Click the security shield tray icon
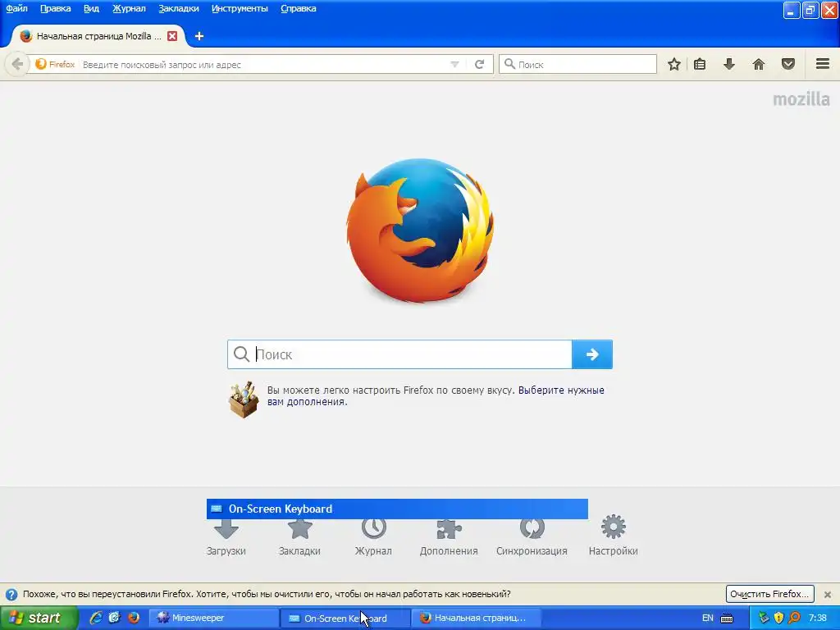The width and height of the screenshot is (840, 630). (x=779, y=618)
